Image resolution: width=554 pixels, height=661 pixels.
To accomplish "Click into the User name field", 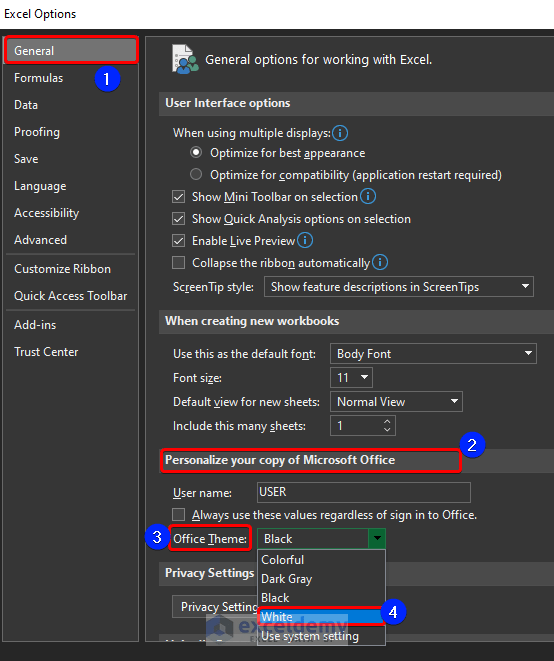I will [363, 492].
